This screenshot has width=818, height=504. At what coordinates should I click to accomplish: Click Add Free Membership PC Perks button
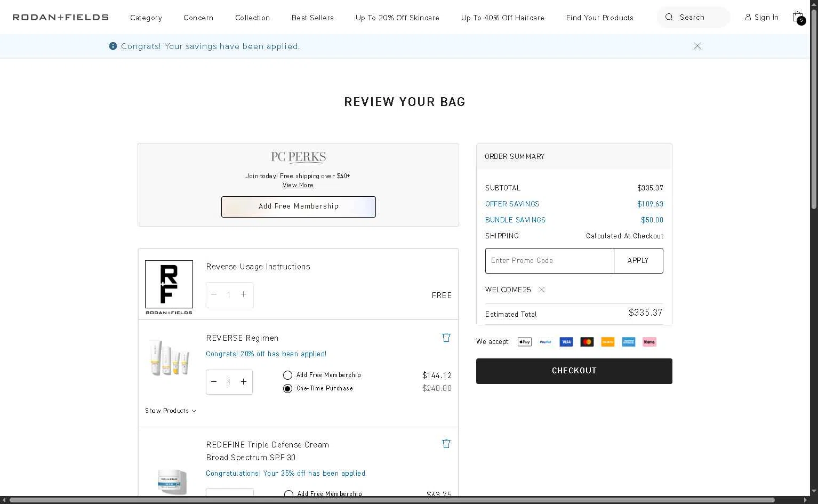point(299,207)
